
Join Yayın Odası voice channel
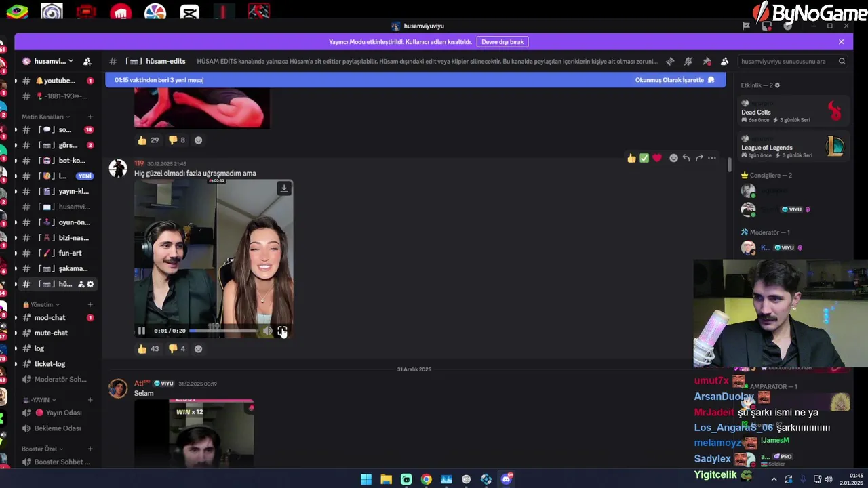58,413
